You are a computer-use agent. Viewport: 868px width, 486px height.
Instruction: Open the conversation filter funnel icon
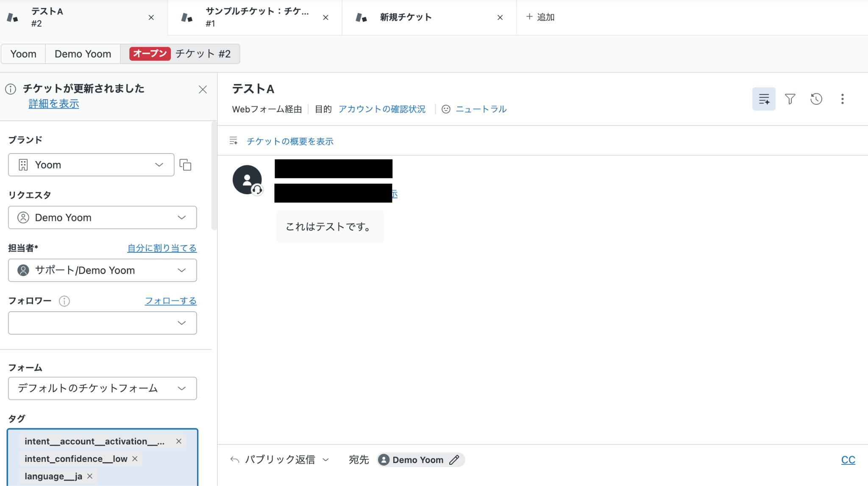pos(790,99)
